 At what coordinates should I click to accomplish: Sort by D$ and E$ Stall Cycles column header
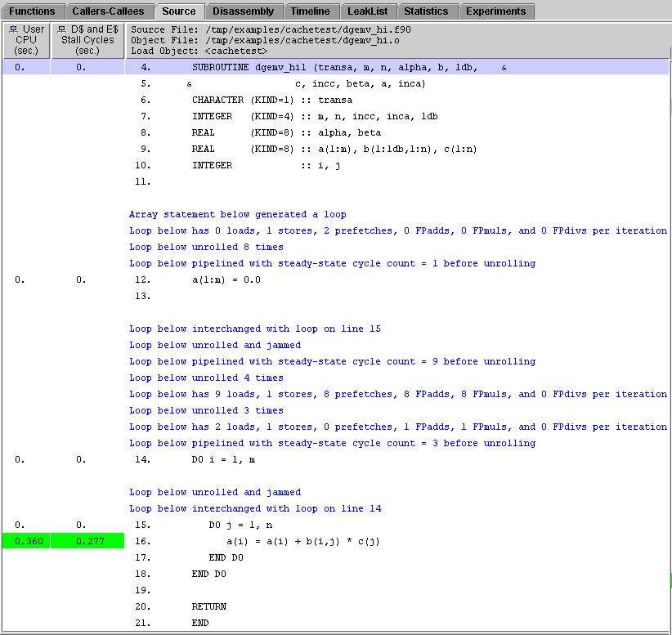87,40
